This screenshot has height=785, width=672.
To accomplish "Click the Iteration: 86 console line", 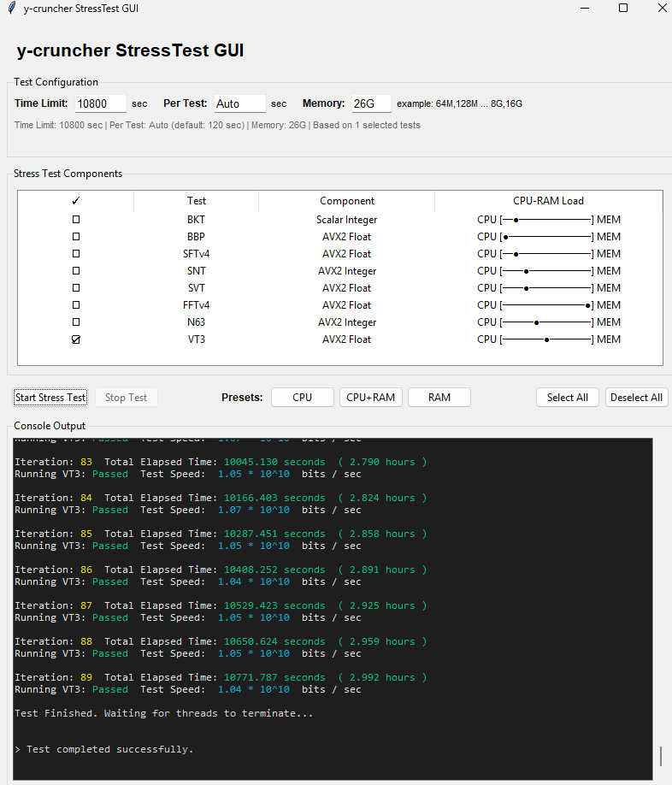I will pyautogui.click(x=221, y=570).
